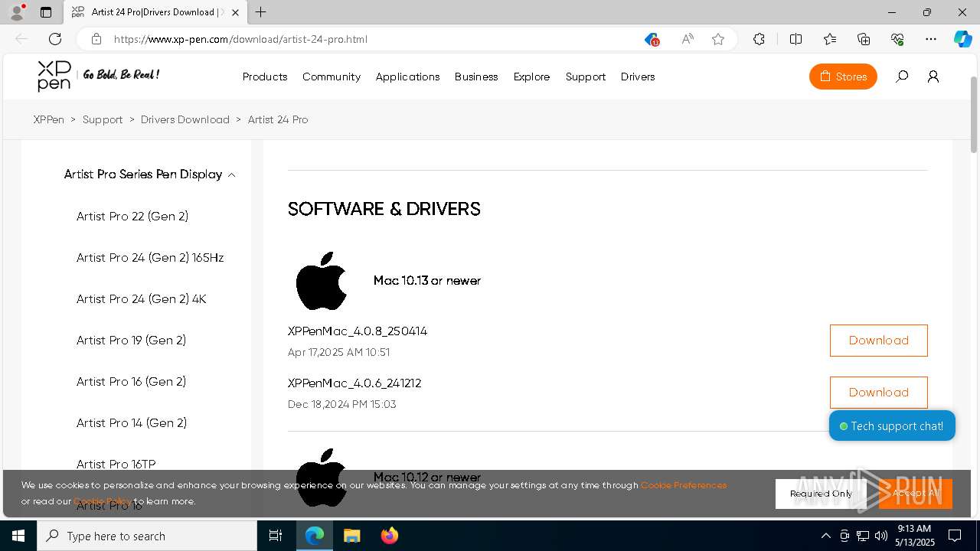Click the browser profile avatar icon

[x=17, y=11]
